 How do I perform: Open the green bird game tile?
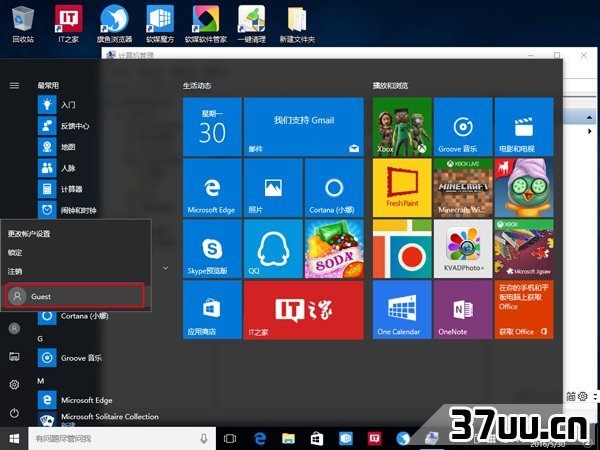pos(524,188)
